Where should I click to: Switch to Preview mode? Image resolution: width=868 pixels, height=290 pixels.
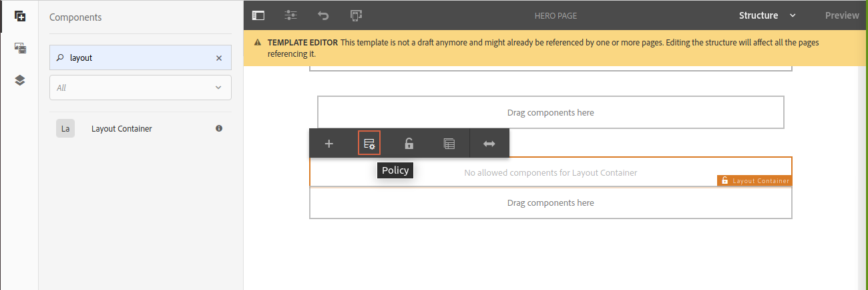click(x=842, y=15)
